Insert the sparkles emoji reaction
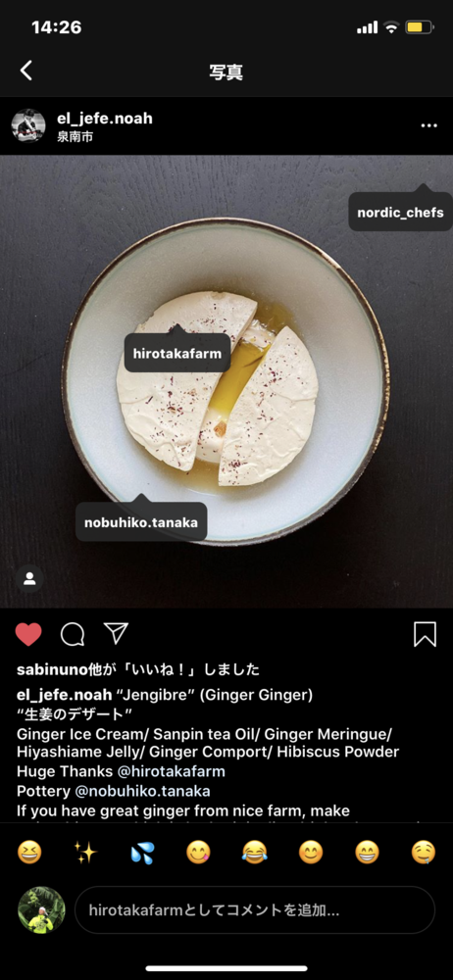Viewport: 453px width, 980px height. pos(85,852)
